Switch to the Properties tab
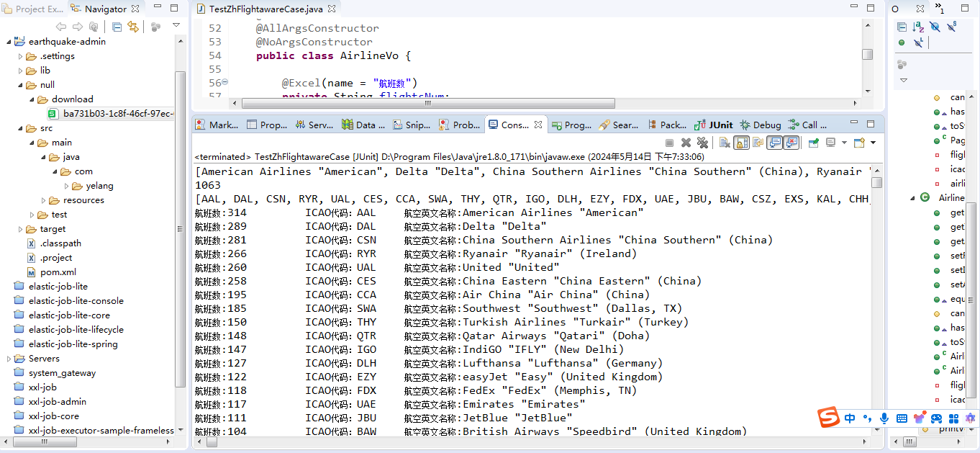This screenshot has height=453, width=980. [267, 125]
